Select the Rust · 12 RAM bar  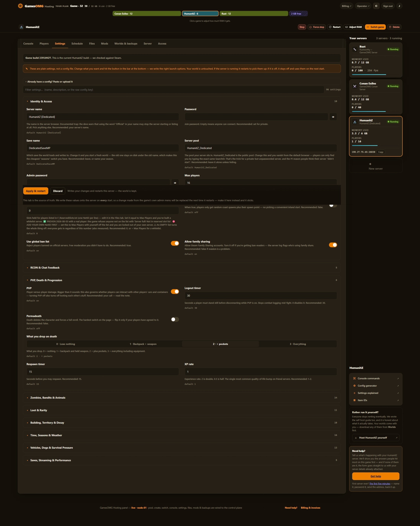click(x=254, y=14)
